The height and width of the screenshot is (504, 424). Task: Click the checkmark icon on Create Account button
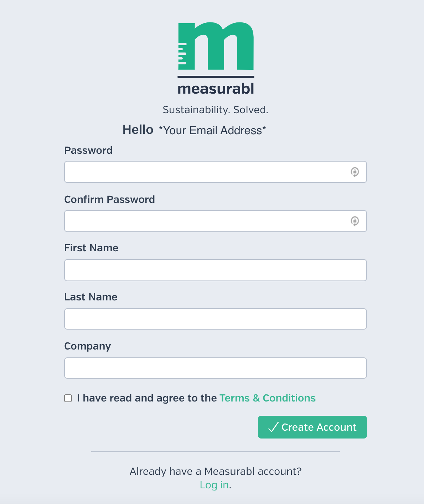[x=273, y=427]
